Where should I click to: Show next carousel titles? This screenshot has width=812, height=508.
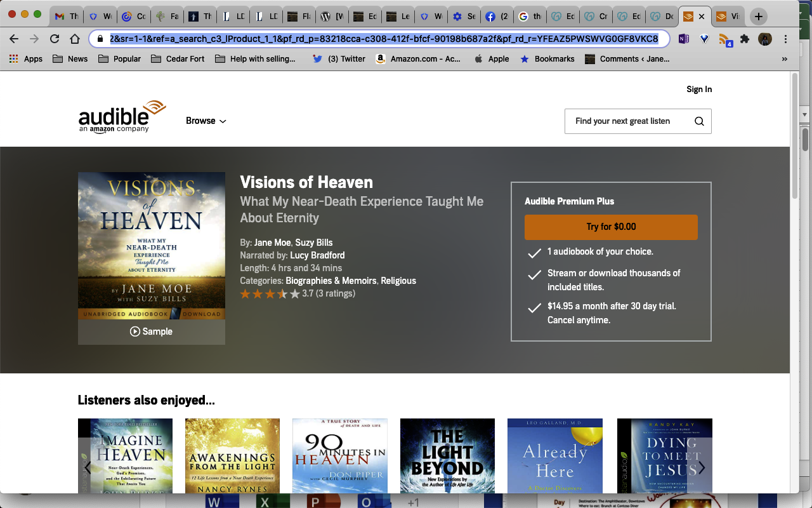coord(702,468)
